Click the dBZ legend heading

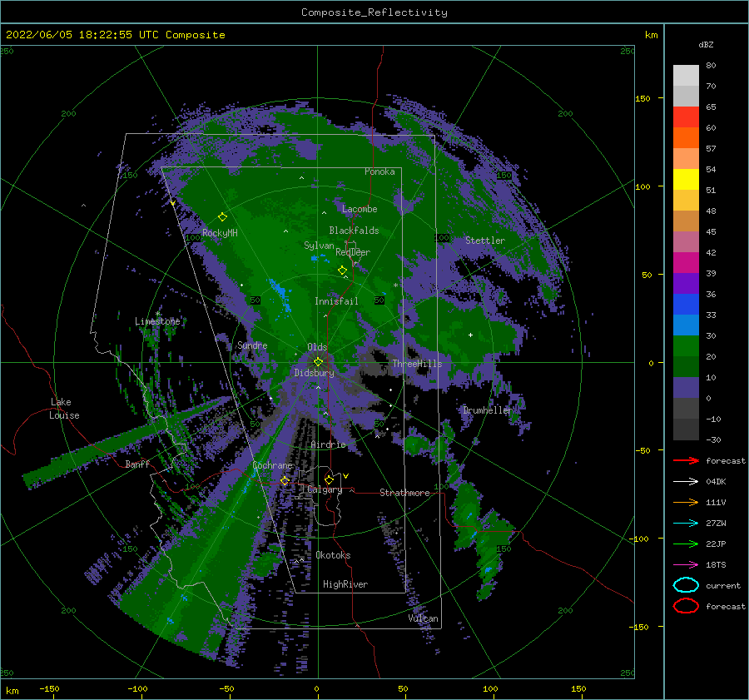point(706,44)
